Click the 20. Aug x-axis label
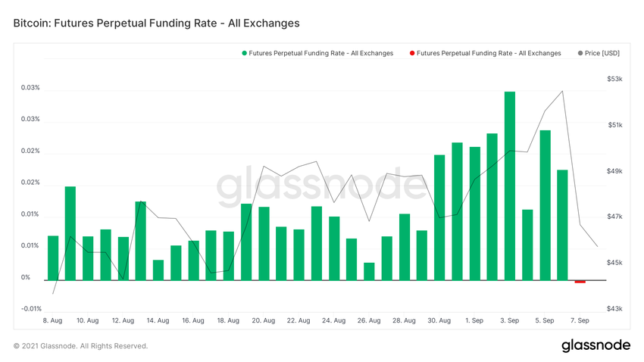Screen dimensions: 644x362 [x=263, y=321]
